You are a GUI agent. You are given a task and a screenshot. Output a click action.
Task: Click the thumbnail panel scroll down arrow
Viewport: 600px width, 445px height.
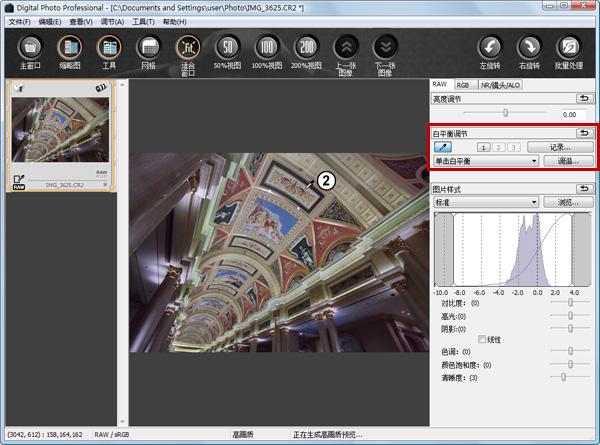pos(122,421)
